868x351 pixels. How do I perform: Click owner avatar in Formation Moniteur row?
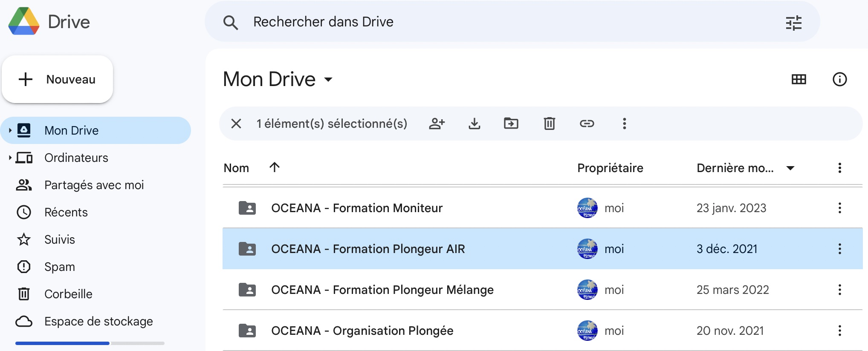587,208
